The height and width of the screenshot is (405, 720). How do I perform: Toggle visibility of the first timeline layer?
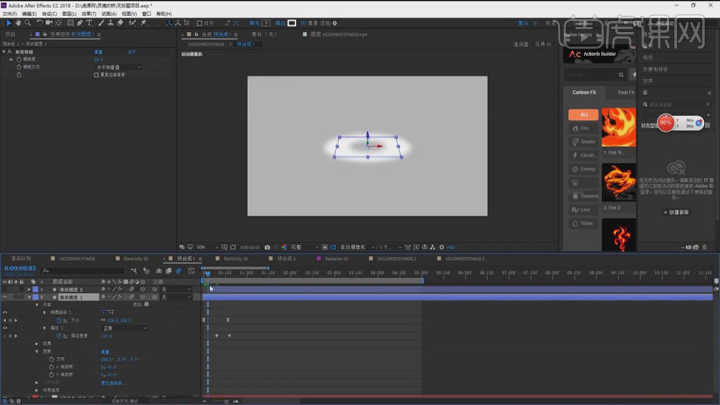(x=5, y=289)
